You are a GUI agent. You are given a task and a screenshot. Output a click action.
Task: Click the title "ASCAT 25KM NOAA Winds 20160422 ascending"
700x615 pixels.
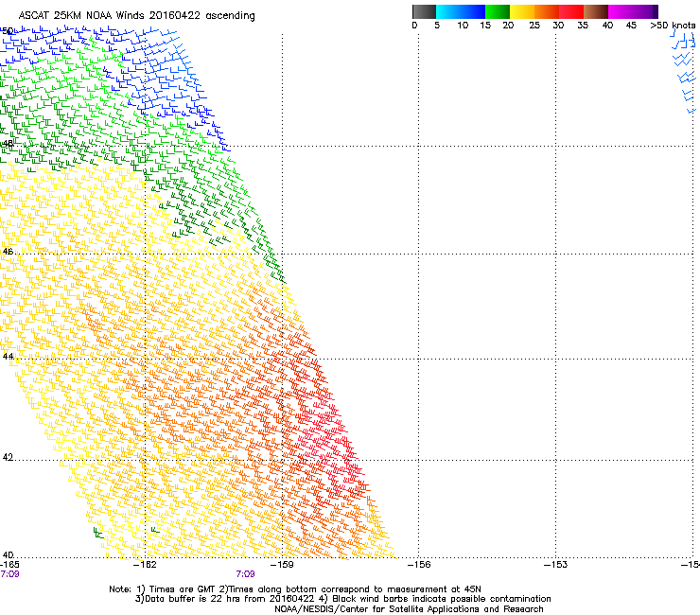coord(136,16)
